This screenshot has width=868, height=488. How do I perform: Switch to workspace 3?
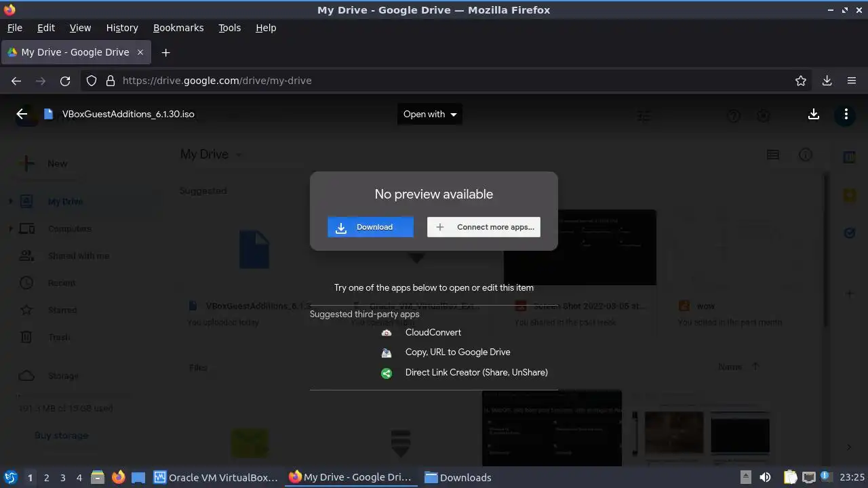(x=62, y=477)
